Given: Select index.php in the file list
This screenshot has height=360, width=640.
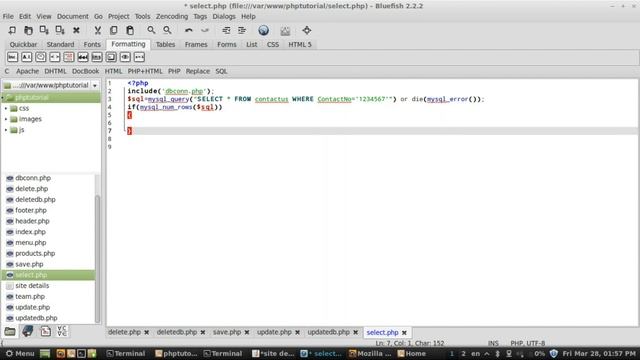Looking at the screenshot, I should (30, 232).
